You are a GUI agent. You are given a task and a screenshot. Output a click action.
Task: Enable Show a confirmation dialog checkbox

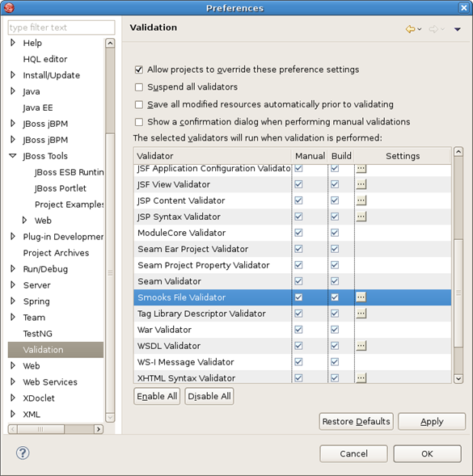(139, 122)
